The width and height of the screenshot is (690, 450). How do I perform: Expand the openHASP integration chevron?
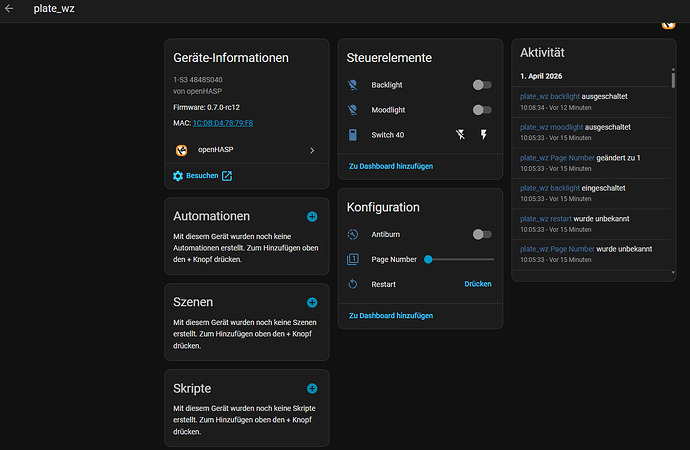point(312,150)
